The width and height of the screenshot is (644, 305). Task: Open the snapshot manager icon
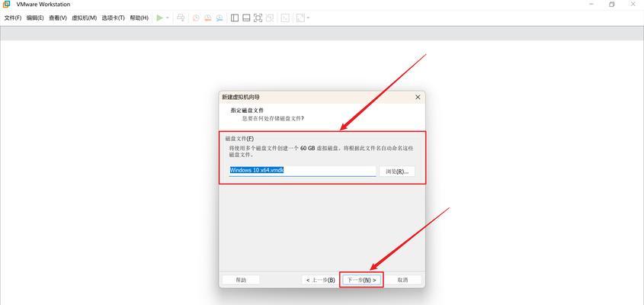(x=219, y=18)
